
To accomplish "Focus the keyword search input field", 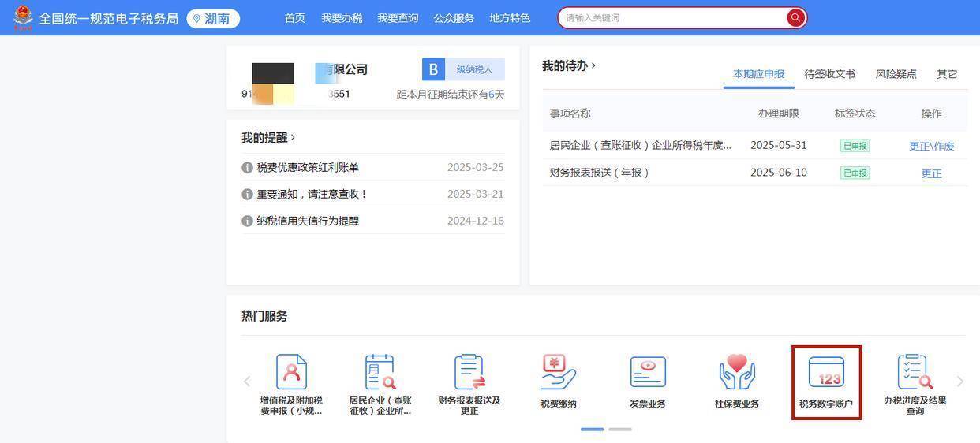I will tap(672, 17).
